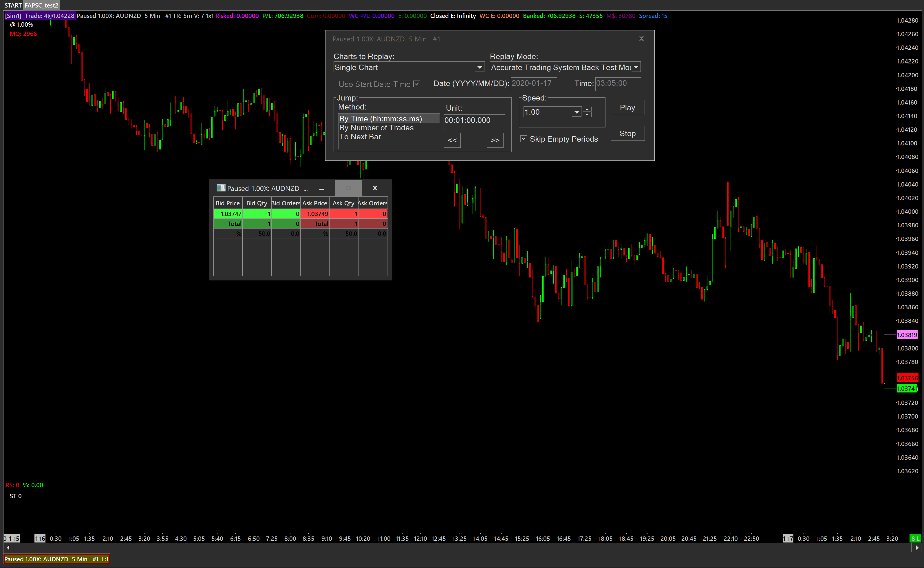
Task: Increase replay speed with up stepper
Action: [587, 109]
